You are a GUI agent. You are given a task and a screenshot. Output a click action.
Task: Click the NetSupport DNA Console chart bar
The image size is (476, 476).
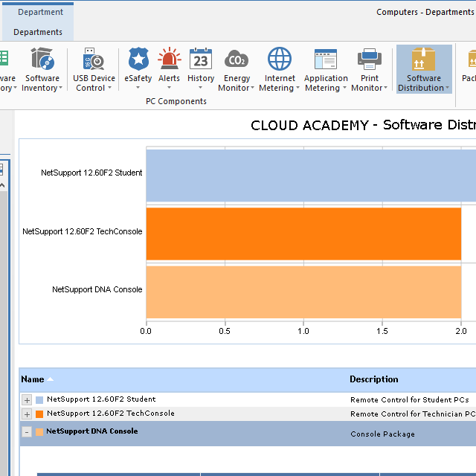[303, 292]
